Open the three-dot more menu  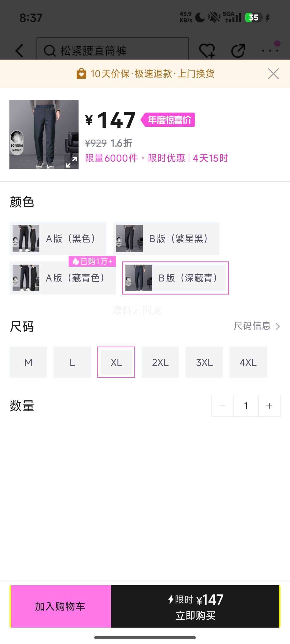click(270, 51)
